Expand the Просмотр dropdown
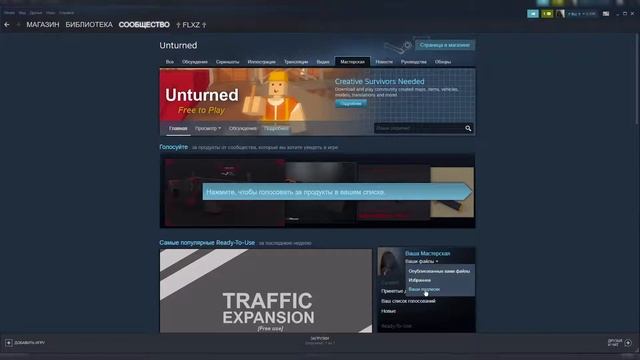This screenshot has width=640, height=360. click(x=208, y=128)
